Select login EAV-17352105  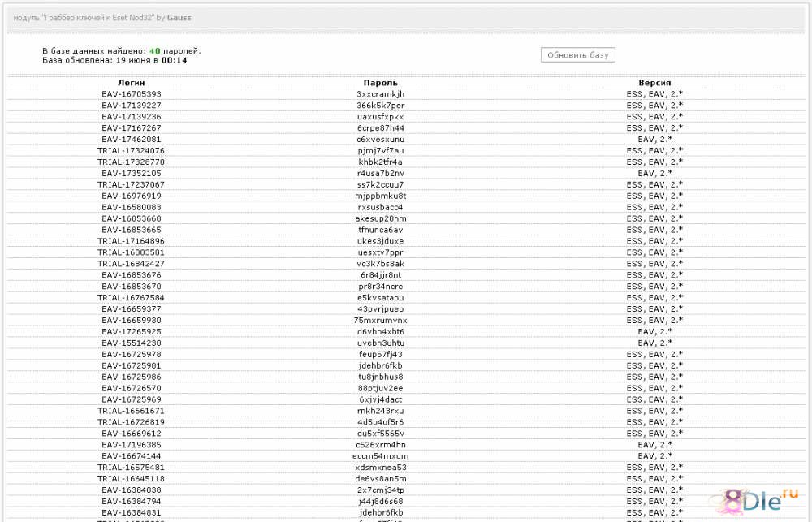[x=132, y=174]
